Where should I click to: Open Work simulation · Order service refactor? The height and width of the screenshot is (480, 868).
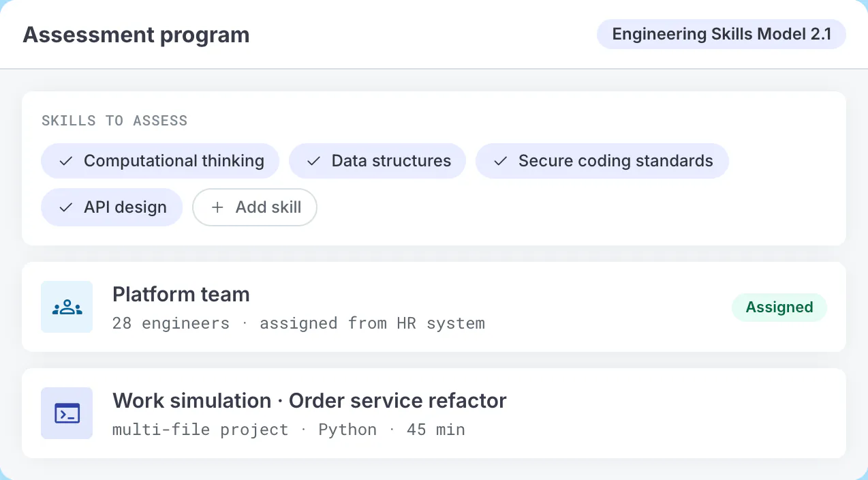[309, 400]
